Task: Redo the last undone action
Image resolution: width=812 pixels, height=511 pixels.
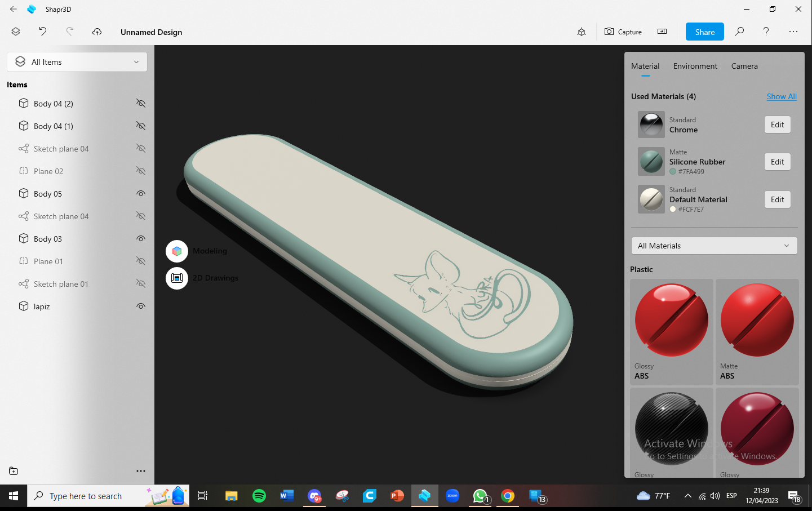Action: point(70,32)
